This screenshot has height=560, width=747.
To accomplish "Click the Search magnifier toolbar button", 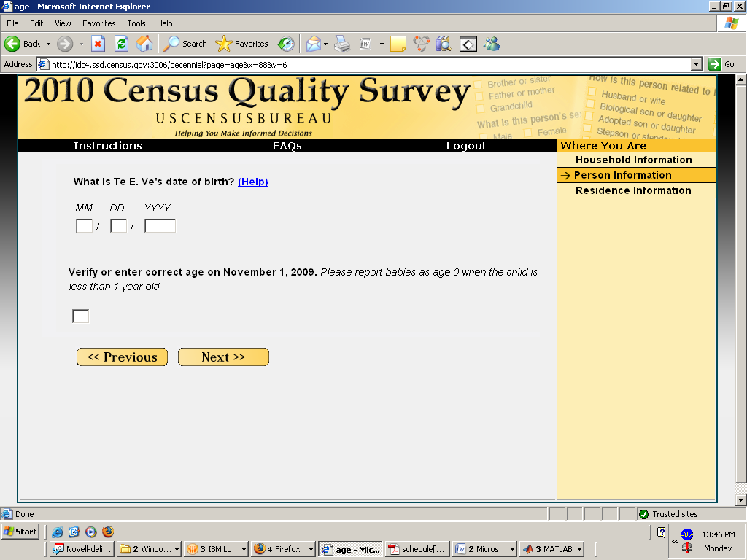I will 185,44.
